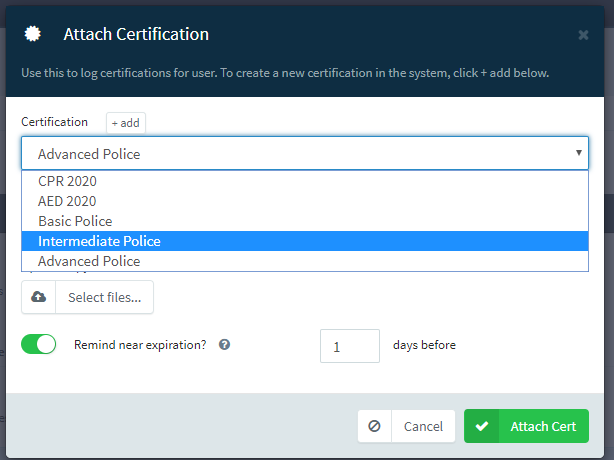This screenshot has height=460, width=614.
Task: Choose Advanced Police in the dropdown list
Action: tap(89, 261)
